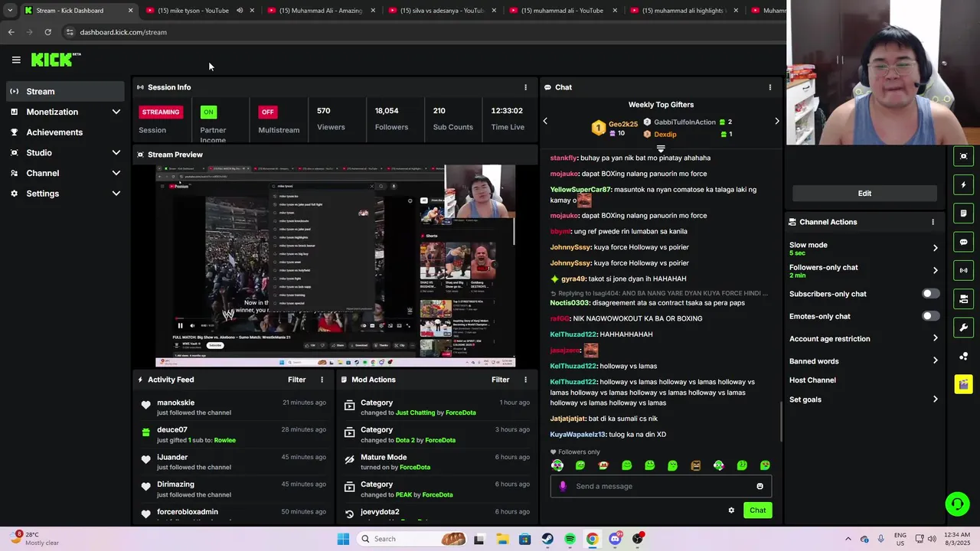Open chat settings gear icon
This screenshot has height=551, width=980.
(731, 510)
